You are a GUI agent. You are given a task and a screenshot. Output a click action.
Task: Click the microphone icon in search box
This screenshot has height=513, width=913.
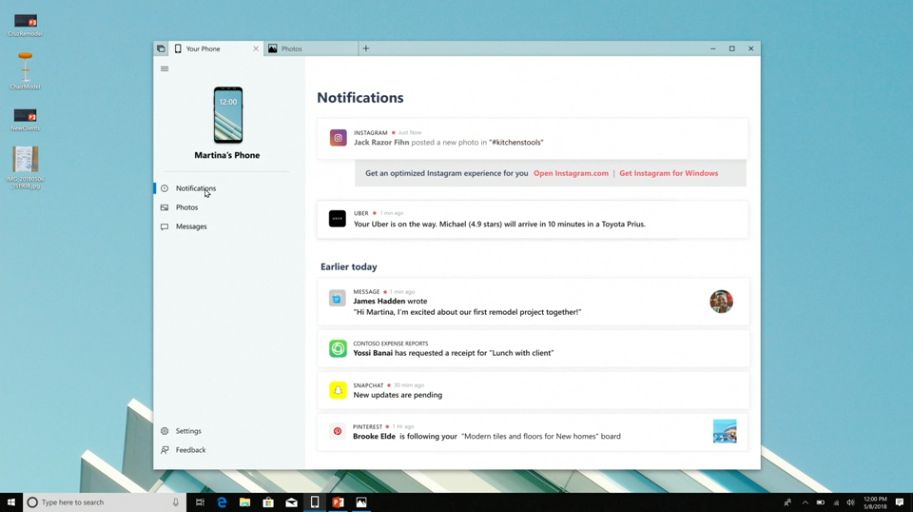(175, 502)
